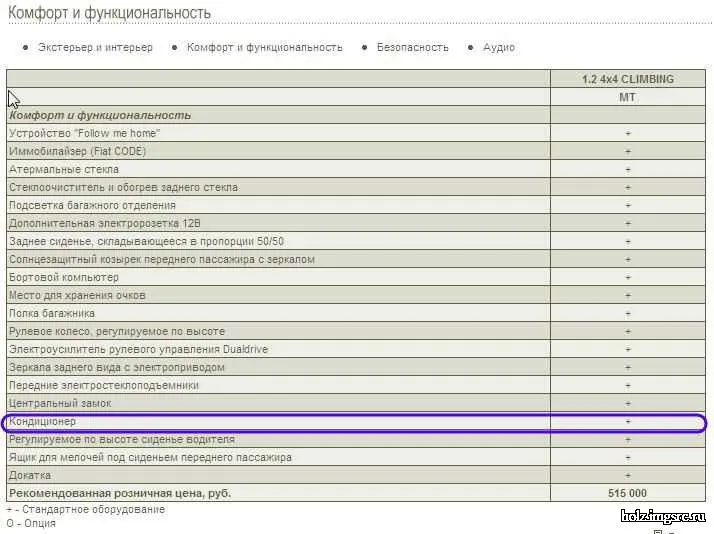Click 'Рулевое колесо, регулируемое по высоте'
The width and height of the screenshot is (714, 534).
coord(117,331)
